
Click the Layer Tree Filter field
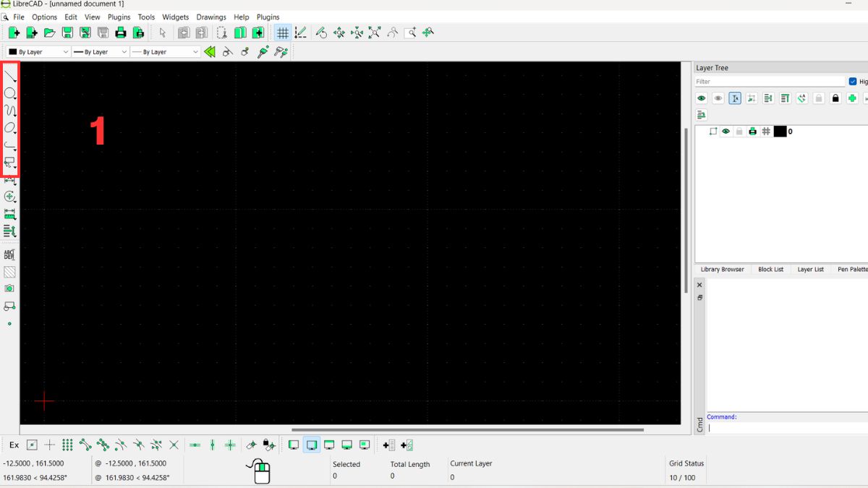(x=770, y=82)
